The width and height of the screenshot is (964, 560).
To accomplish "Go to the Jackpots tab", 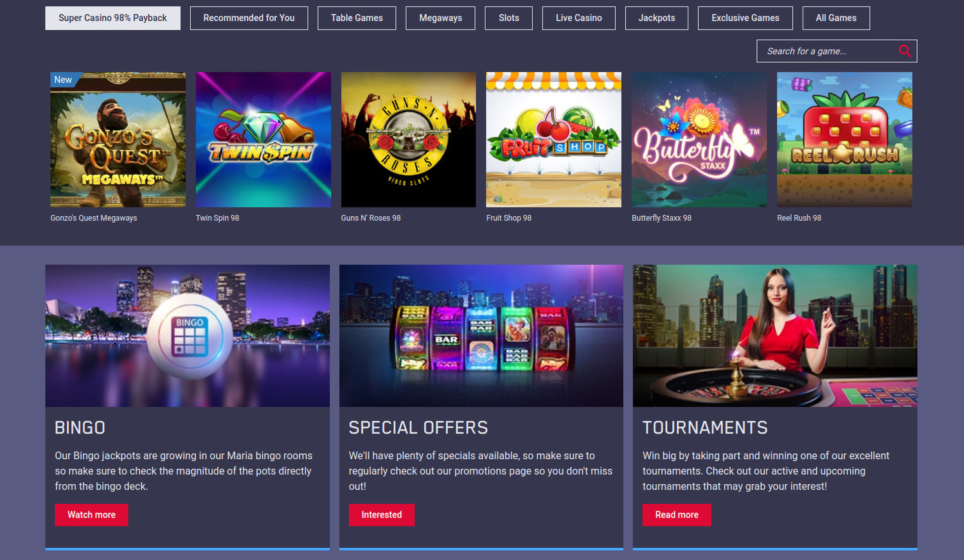I will 657,18.
